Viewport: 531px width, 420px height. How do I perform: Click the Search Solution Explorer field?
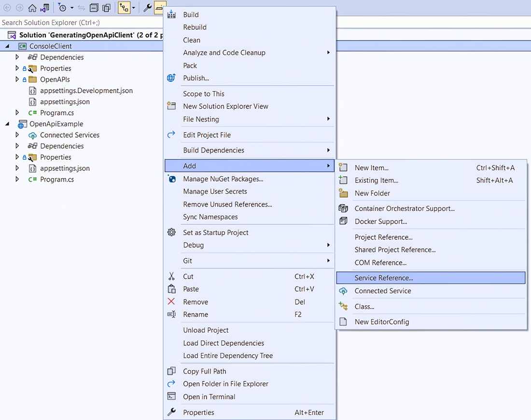tap(81, 23)
